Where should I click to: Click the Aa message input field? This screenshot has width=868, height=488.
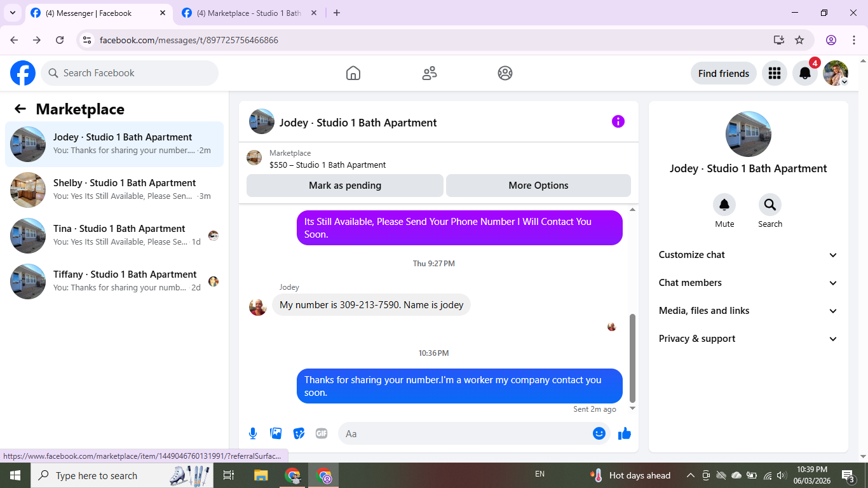coord(464,433)
